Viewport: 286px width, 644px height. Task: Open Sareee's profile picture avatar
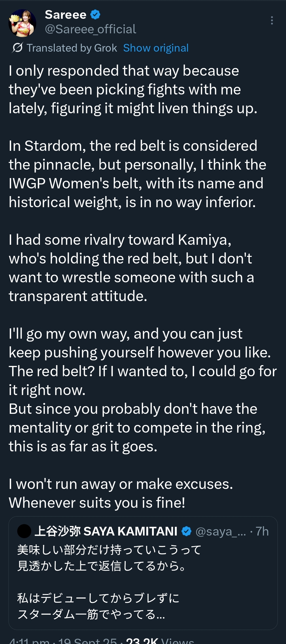[x=22, y=23]
